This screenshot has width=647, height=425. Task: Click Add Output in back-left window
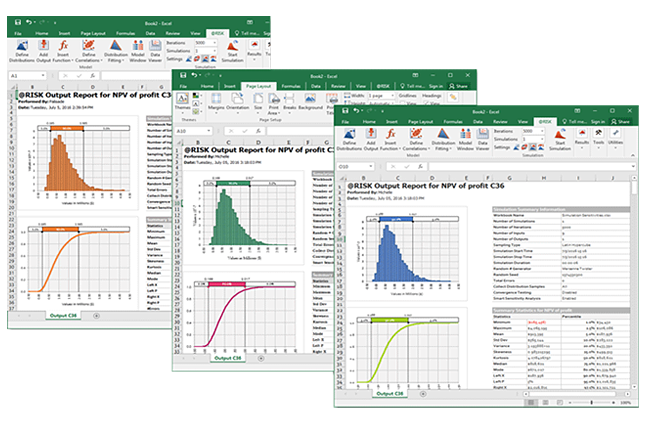click(x=43, y=51)
